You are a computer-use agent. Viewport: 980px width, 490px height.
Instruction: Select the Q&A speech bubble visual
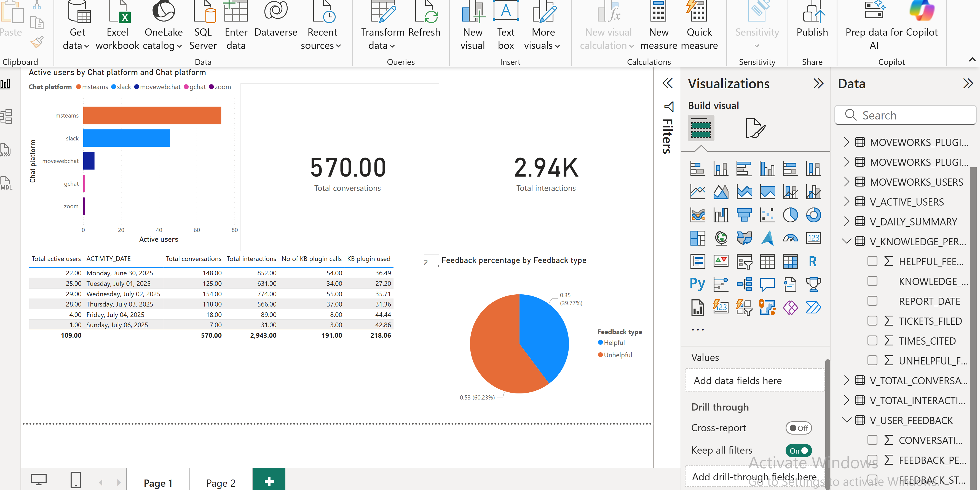tap(767, 284)
